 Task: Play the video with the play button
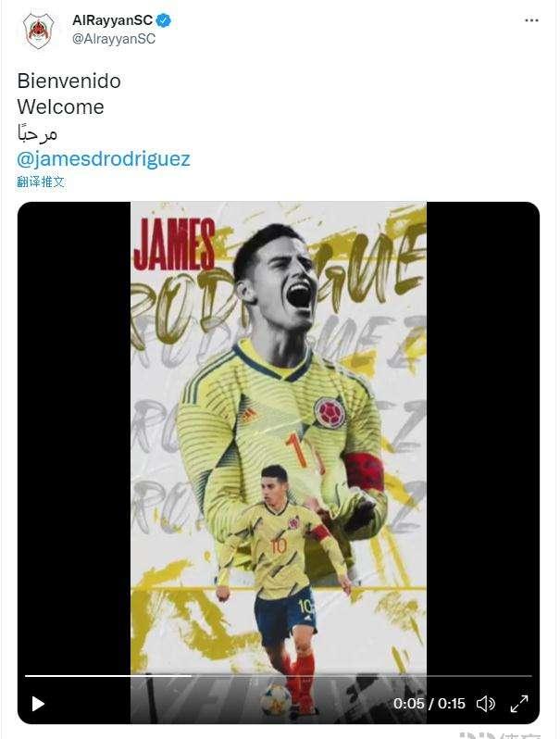(x=38, y=704)
